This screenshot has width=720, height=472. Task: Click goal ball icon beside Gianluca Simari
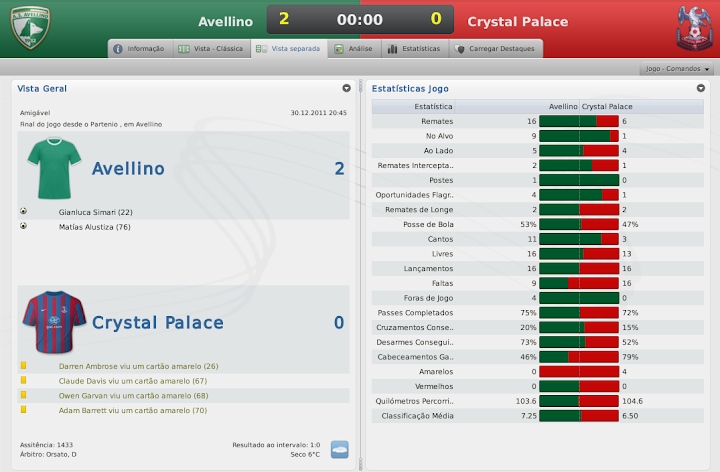tap(23, 212)
